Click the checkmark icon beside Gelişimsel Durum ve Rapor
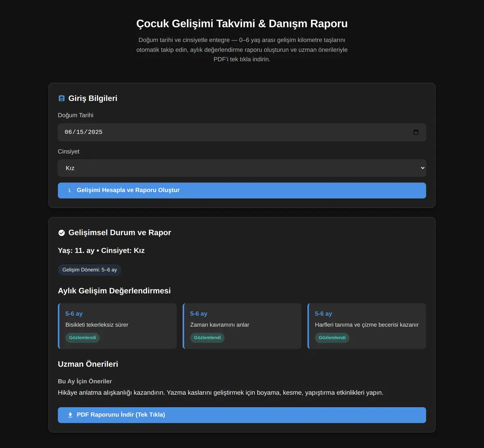 [62, 233]
